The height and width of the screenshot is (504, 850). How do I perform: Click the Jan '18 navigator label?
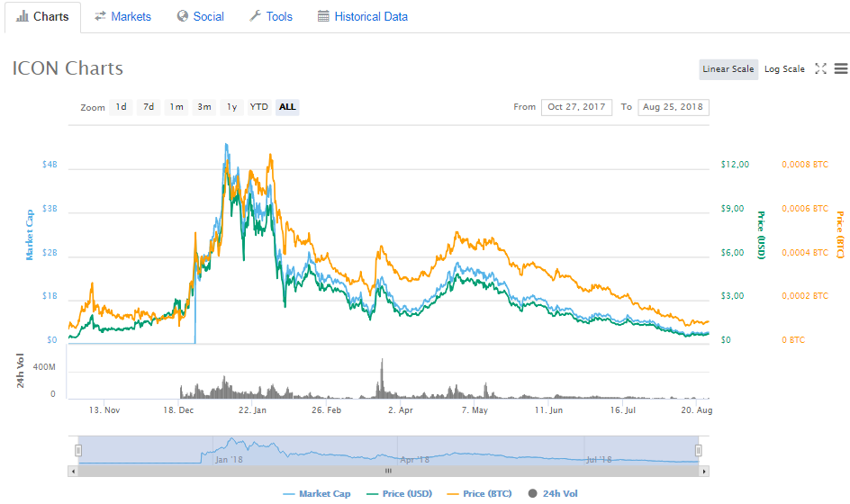(229, 460)
